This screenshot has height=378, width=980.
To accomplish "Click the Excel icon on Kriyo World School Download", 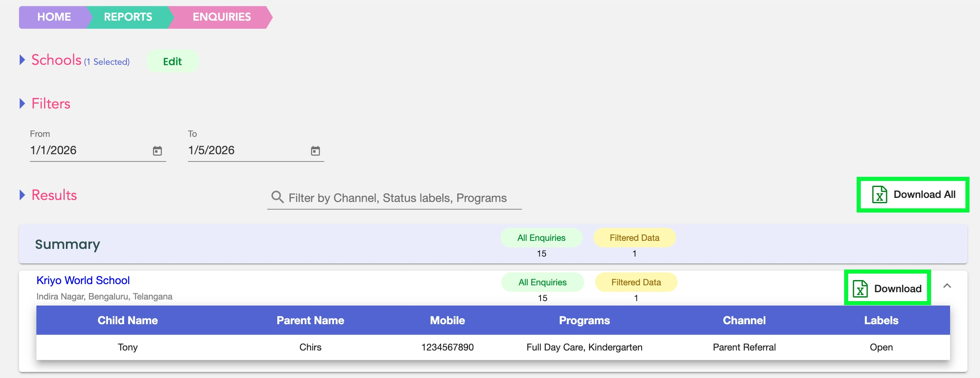I will (860, 289).
